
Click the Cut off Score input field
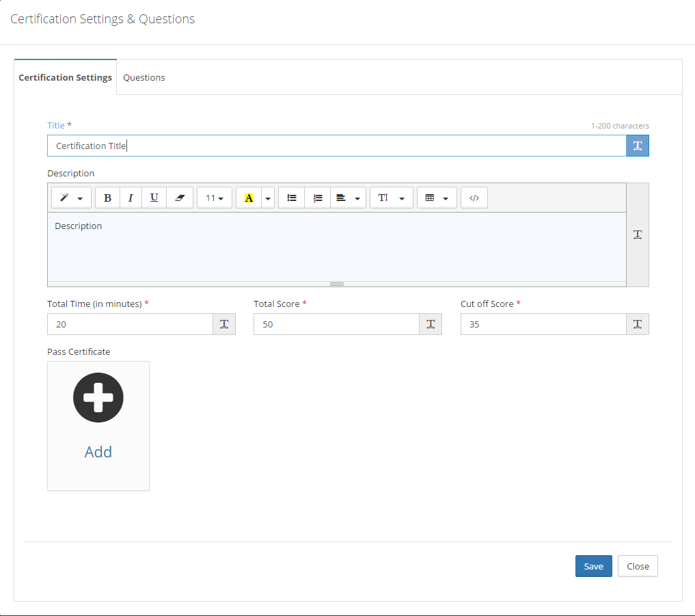[543, 324]
